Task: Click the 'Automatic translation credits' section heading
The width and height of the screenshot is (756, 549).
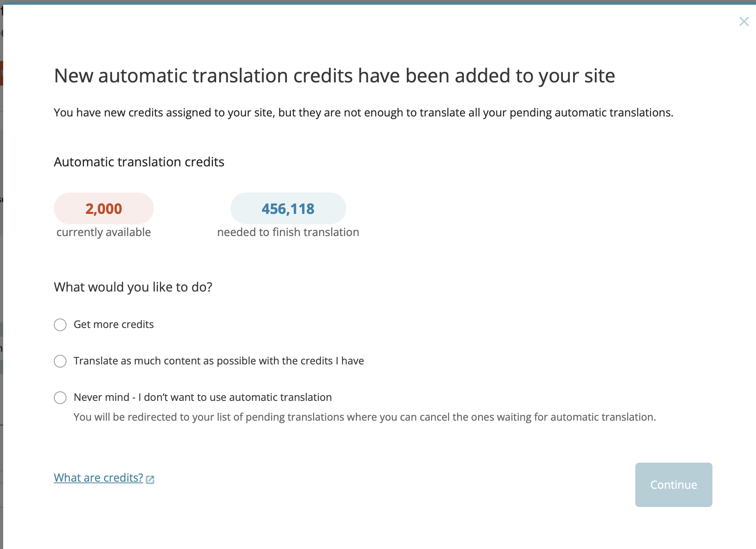Action: (x=139, y=162)
